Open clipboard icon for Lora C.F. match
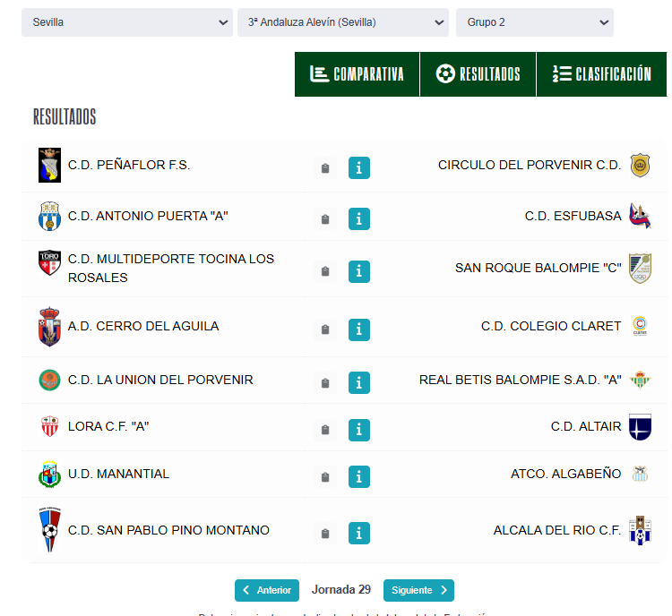The width and height of the screenshot is (672, 616). (325, 430)
